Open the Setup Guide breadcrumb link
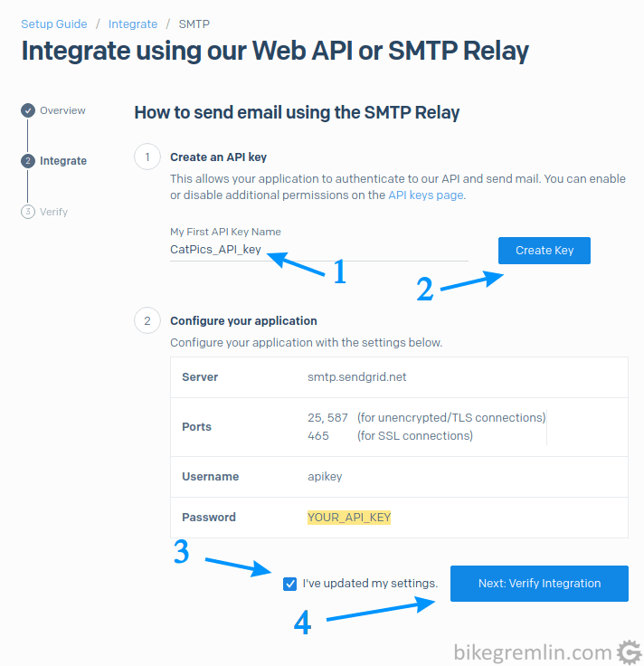The image size is (644, 666). (x=54, y=24)
